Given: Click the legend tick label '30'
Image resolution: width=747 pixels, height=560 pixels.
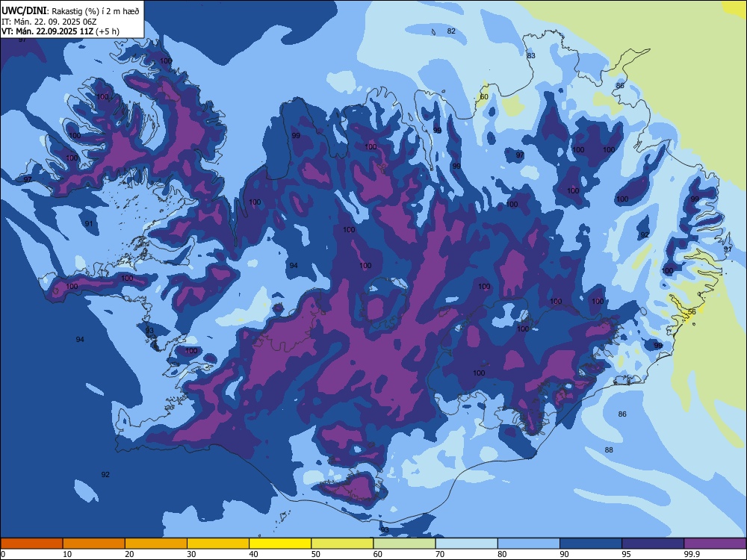Looking at the screenshot, I should 191,554.
